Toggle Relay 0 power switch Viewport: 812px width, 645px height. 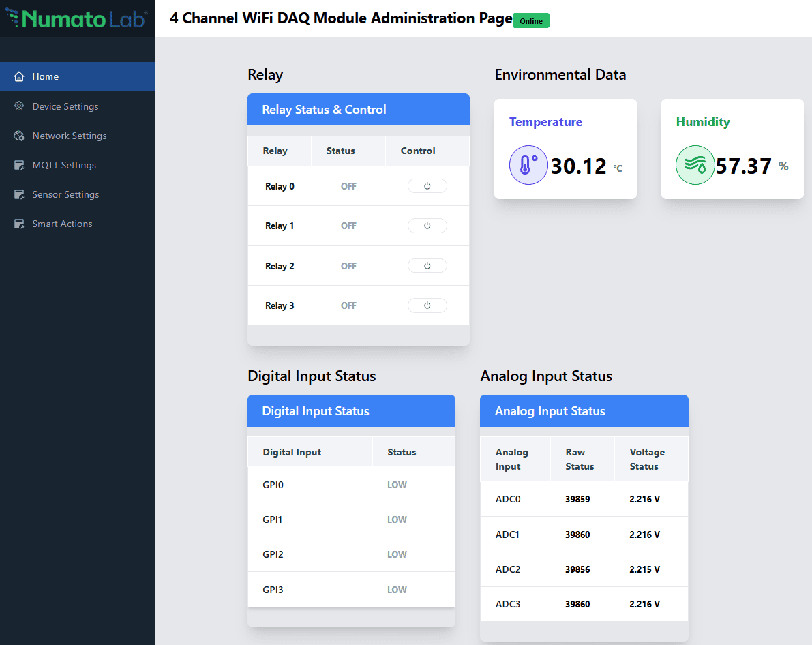click(427, 186)
